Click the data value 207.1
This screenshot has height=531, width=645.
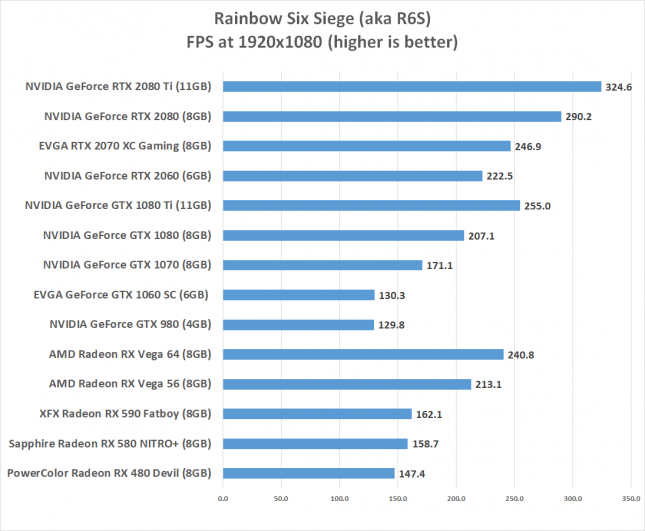point(481,236)
